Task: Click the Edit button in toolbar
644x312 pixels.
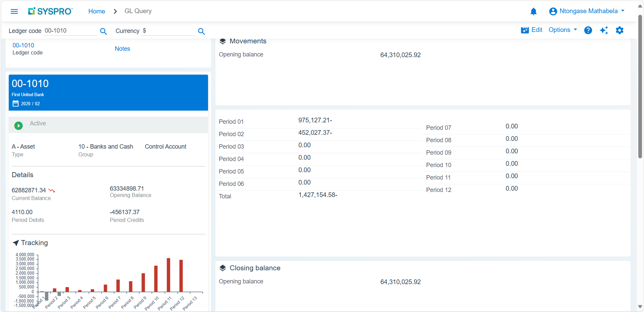Action: click(532, 30)
